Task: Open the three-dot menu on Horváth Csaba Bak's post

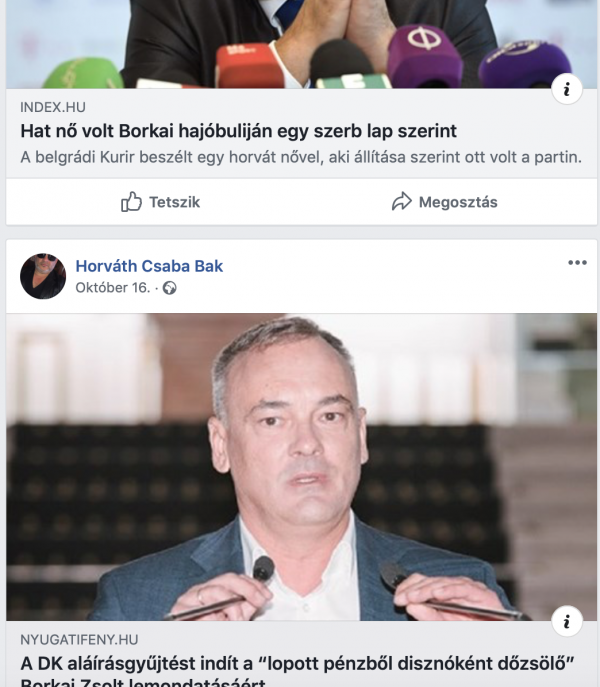Action: 577,262
